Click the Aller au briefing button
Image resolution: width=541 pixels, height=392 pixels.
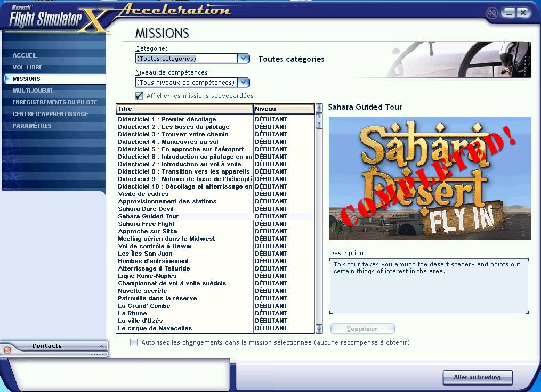tap(478, 377)
